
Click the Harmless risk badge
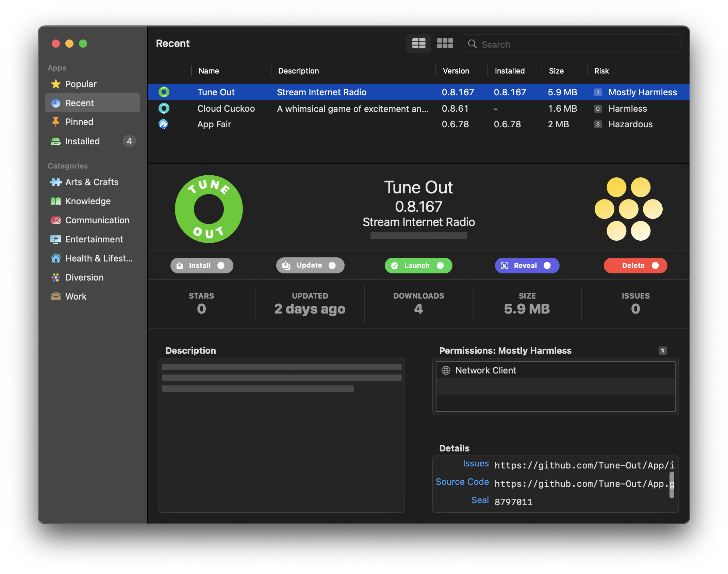pyautogui.click(x=598, y=109)
